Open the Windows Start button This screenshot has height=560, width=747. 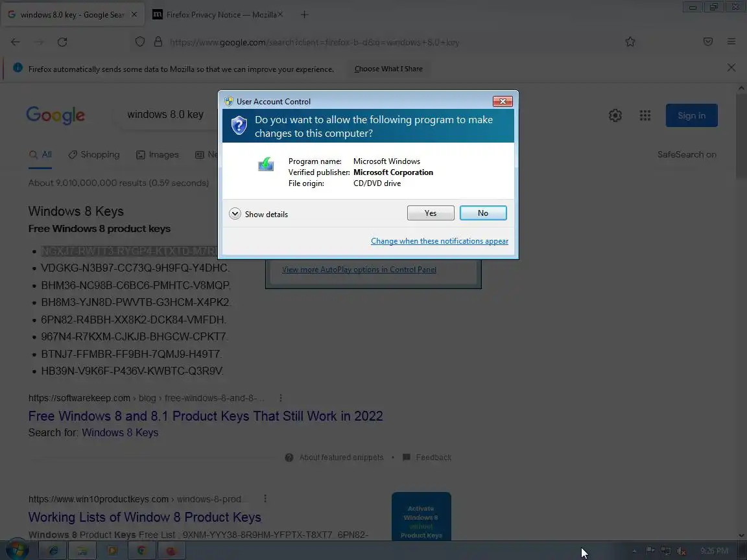pos(17,551)
